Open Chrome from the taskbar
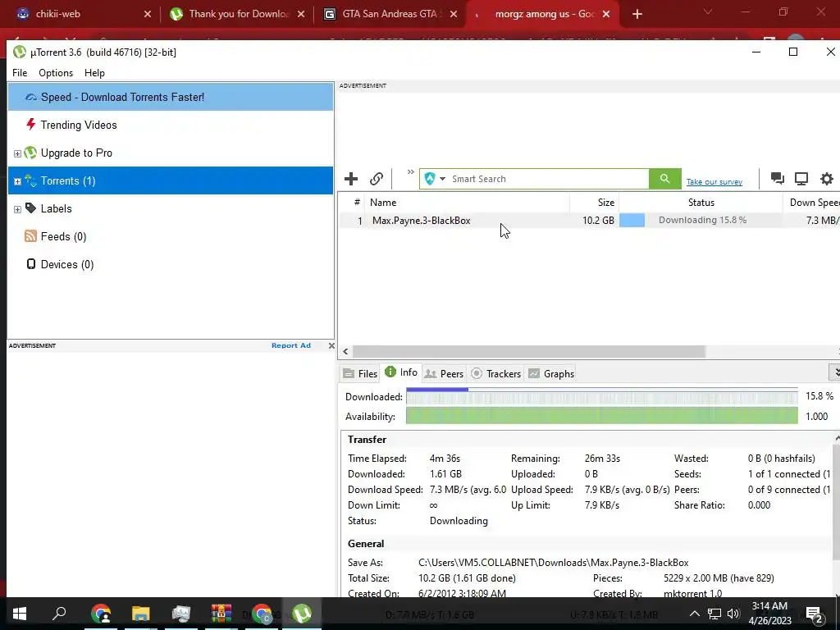840x630 pixels. 101,614
